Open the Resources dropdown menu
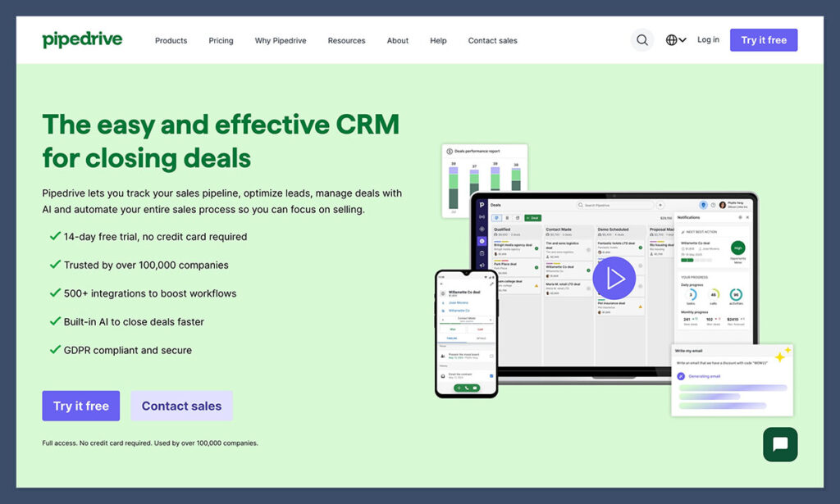The image size is (840, 504). pos(346,40)
